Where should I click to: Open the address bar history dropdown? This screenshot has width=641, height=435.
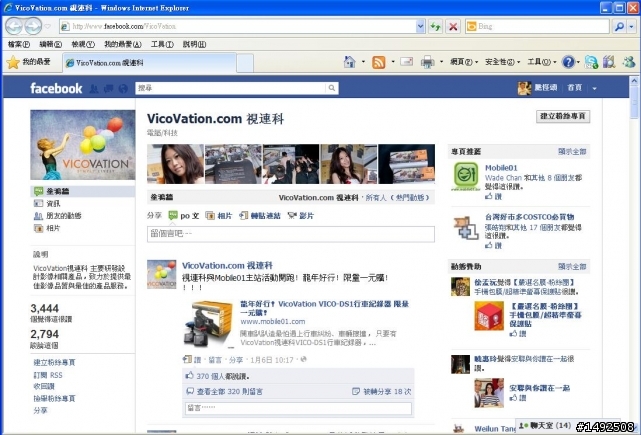point(420,27)
